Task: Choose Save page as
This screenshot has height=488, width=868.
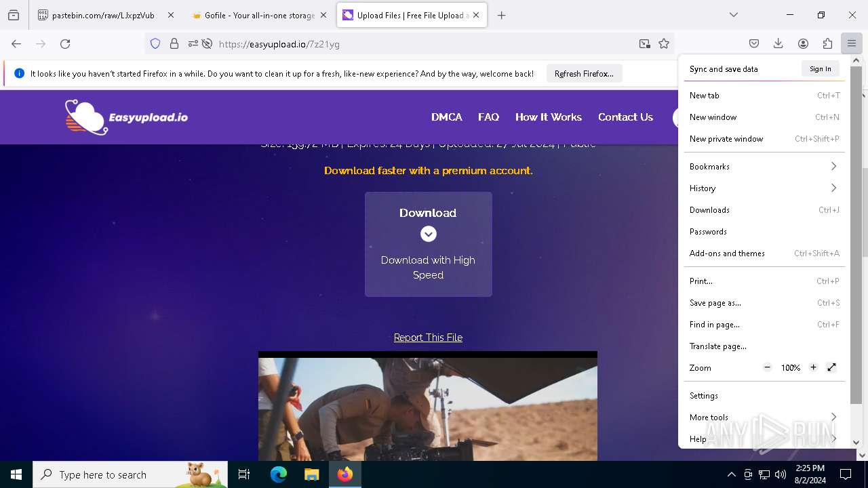Action: pyautogui.click(x=764, y=302)
